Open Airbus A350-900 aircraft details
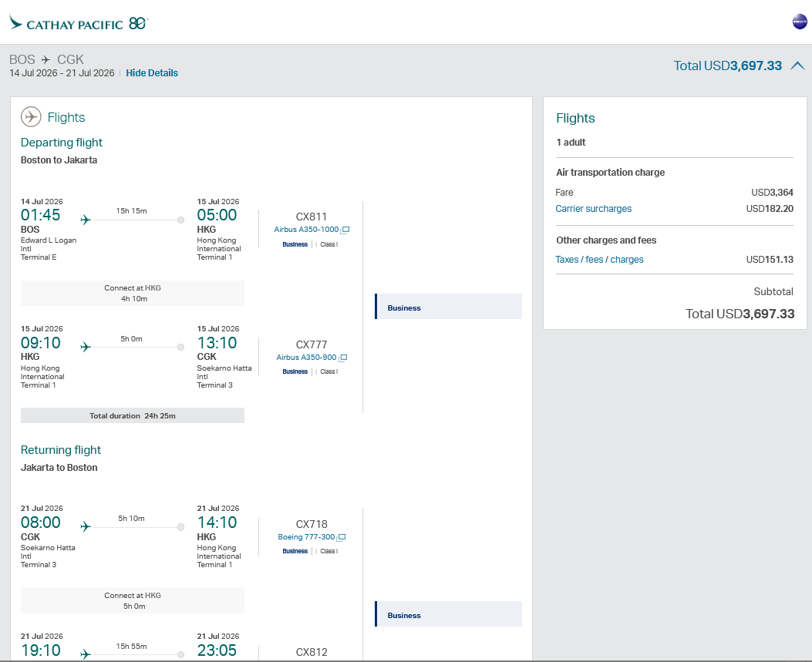This screenshot has height=662, width=812. [306, 357]
